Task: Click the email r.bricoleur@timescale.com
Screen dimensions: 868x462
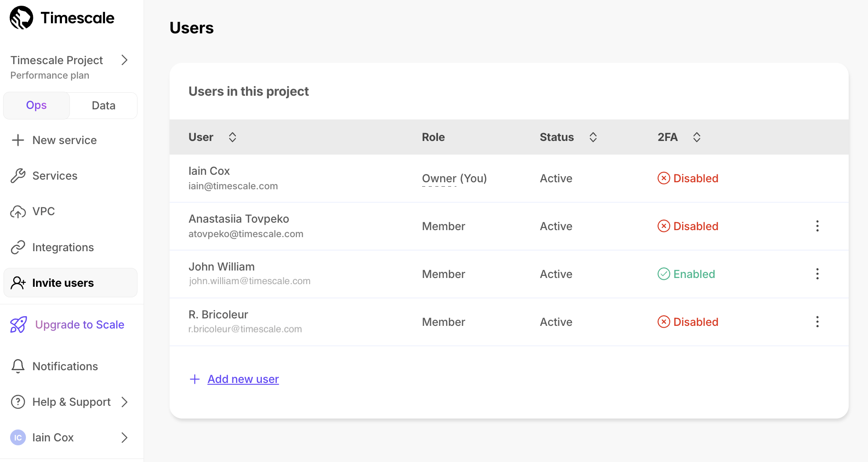Action: point(245,329)
